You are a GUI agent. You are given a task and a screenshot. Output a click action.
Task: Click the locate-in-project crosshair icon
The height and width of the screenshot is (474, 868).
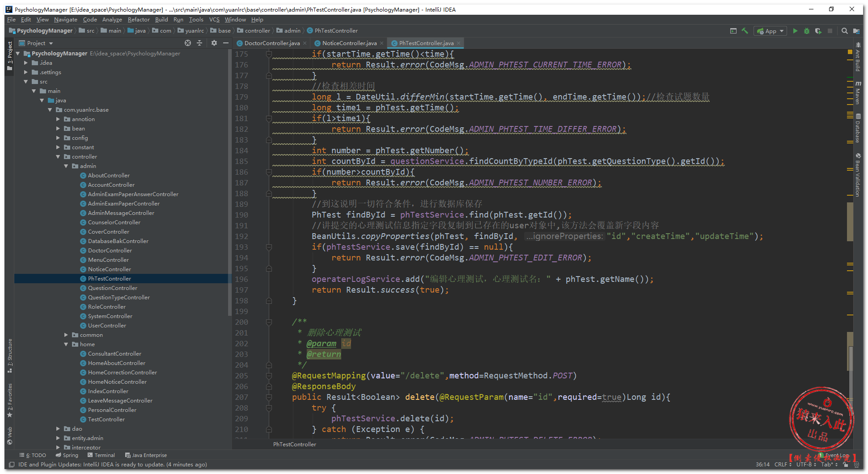188,43
